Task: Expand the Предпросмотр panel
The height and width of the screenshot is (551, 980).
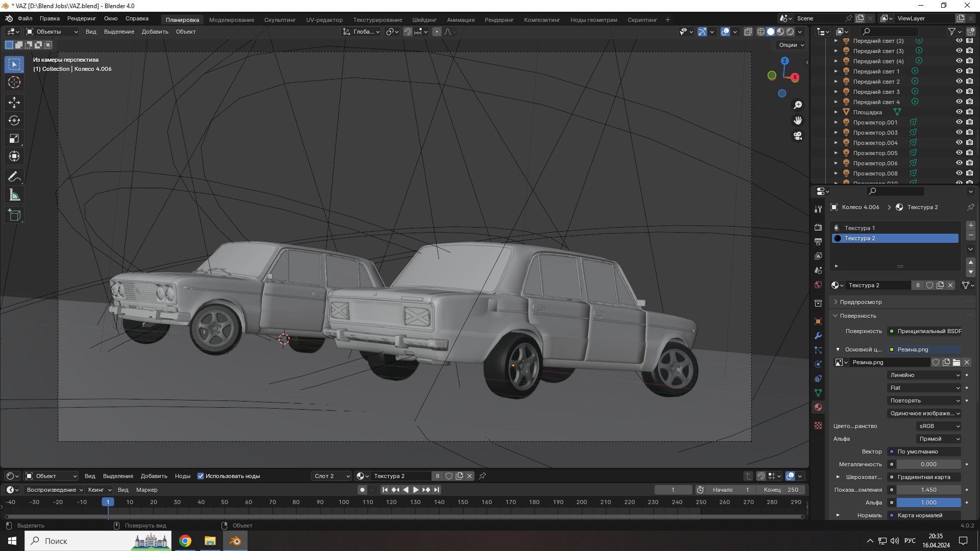Action: coord(861,302)
